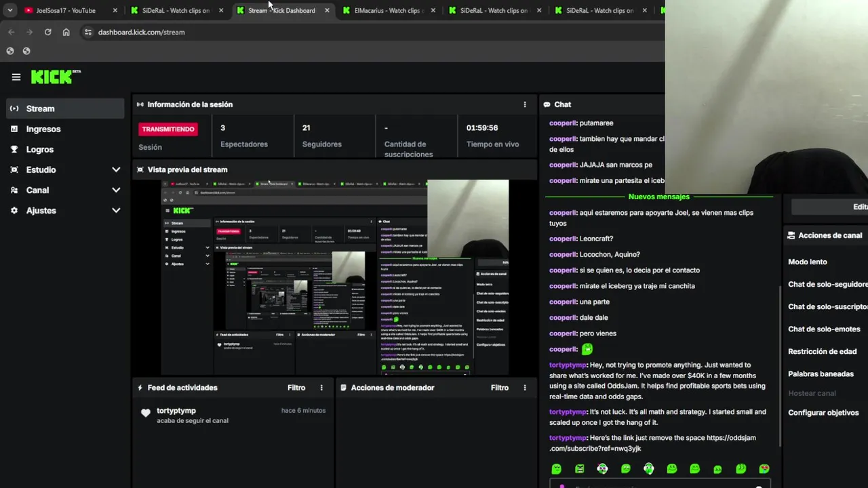Open Palabras baneadas settings
The width and height of the screenshot is (868, 488).
[821, 374]
